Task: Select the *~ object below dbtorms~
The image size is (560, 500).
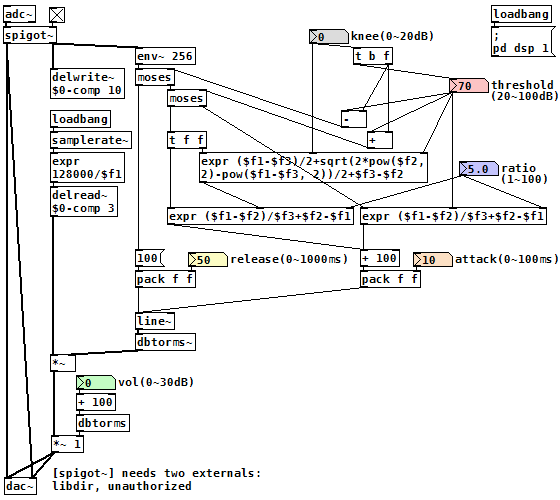Action: click(x=63, y=363)
